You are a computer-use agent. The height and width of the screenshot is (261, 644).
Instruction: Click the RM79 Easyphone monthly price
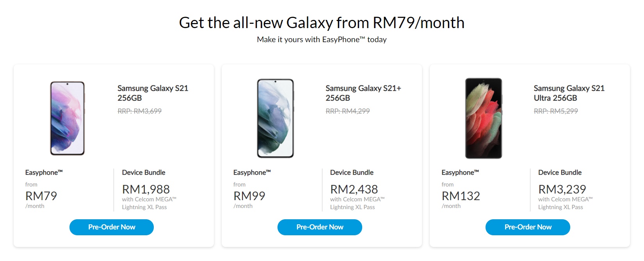tap(41, 196)
